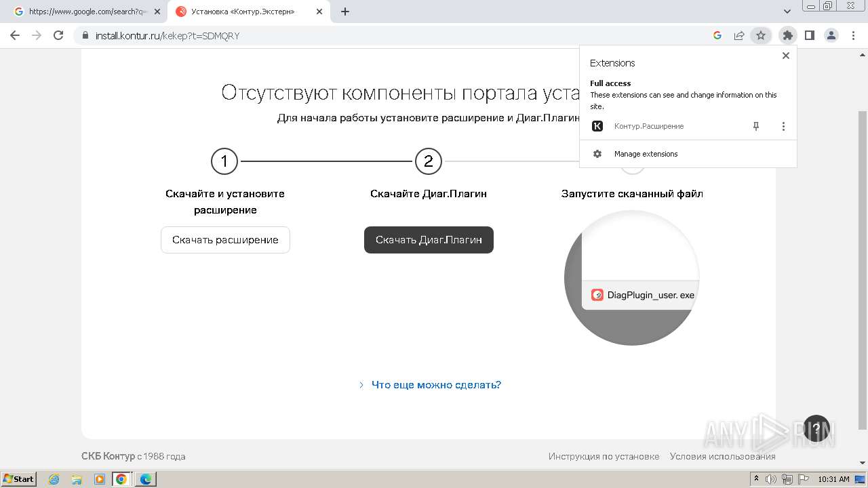Open the Google icon in the address bar
The height and width of the screenshot is (488, 868).
click(717, 35)
